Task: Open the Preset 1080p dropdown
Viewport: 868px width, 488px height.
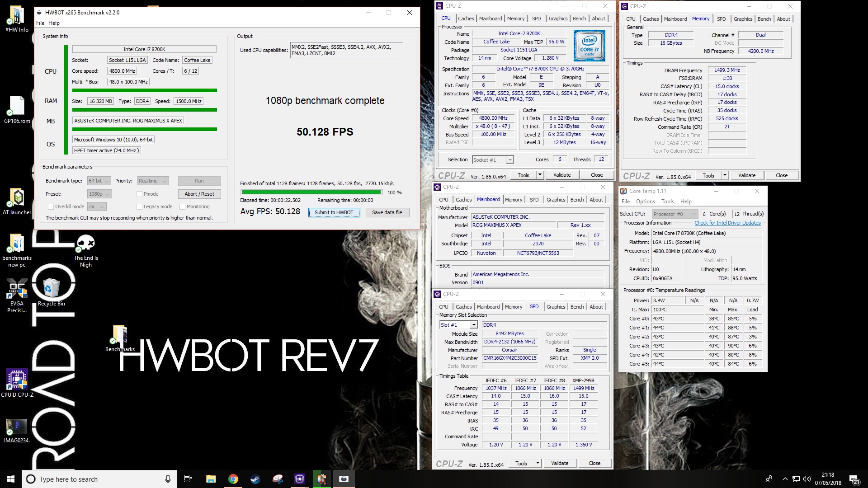Action: 99,194
